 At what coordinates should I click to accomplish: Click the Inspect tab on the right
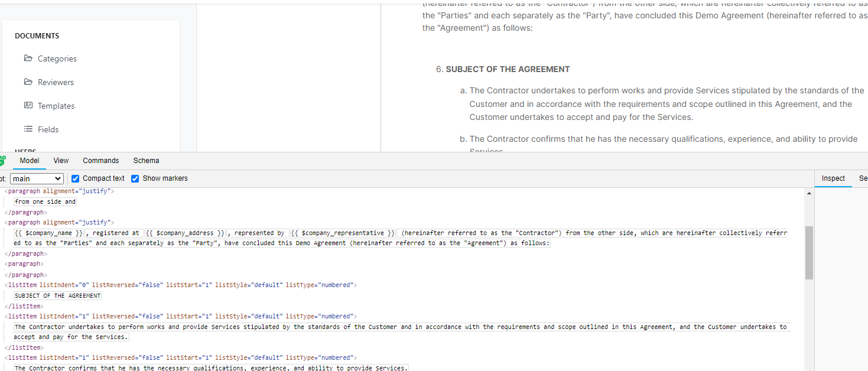tap(833, 178)
